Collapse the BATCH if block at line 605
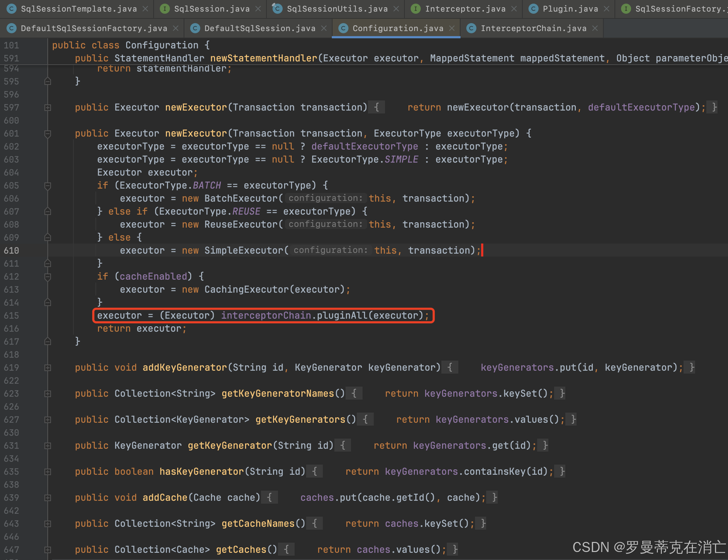Screen dimensions: 728x560 47,186
